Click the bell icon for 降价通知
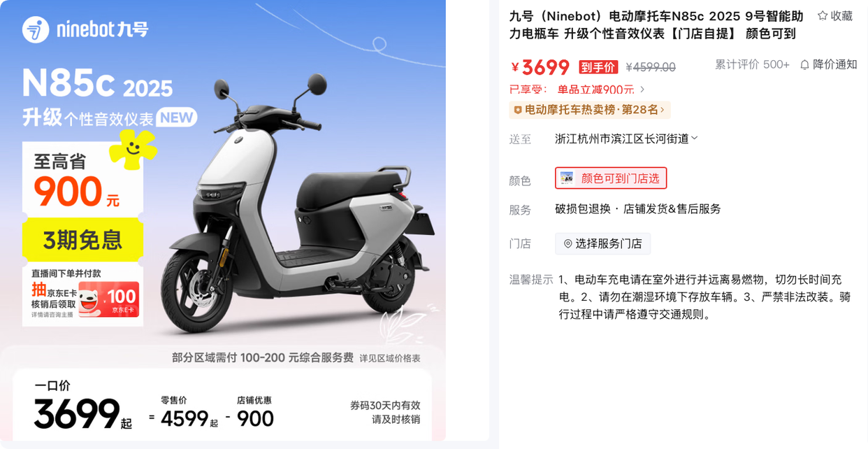868x449 pixels. [x=804, y=64]
